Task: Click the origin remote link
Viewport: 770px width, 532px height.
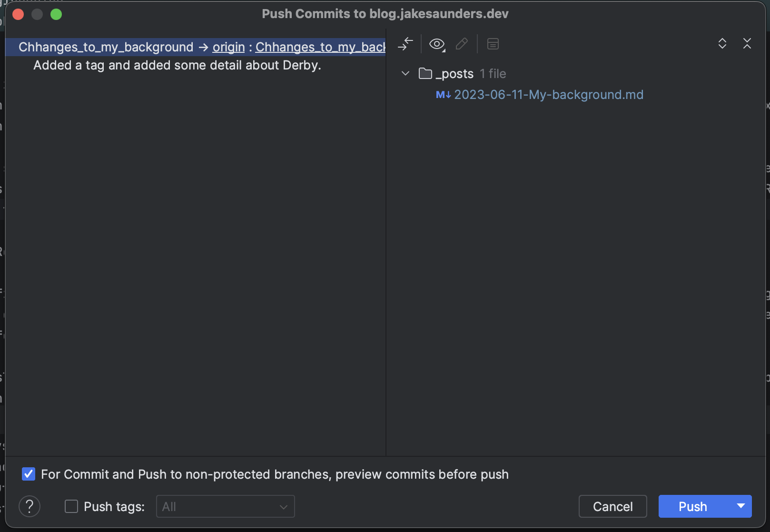Action: [x=228, y=47]
